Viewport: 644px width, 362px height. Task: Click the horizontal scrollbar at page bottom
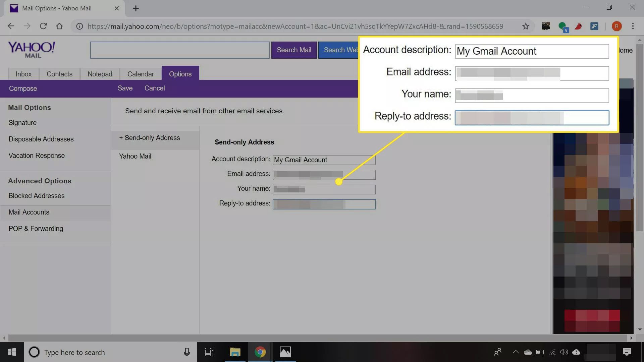click(x=317, y=338)
